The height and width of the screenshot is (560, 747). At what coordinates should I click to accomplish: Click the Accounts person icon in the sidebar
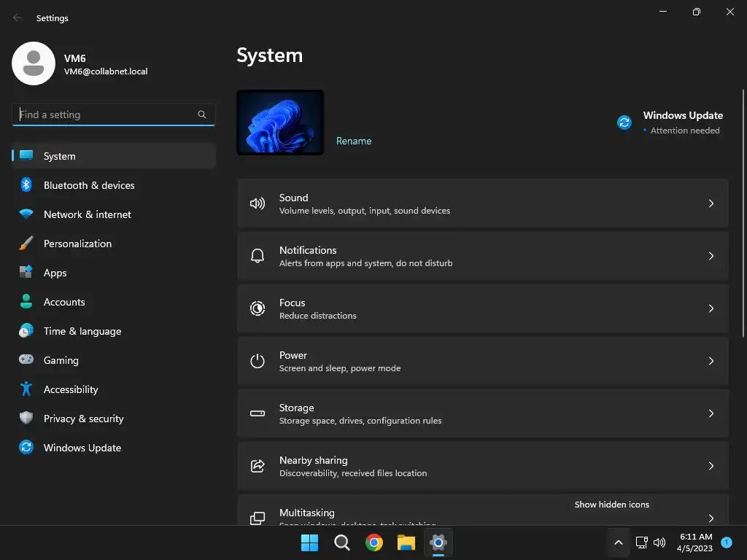click(26, 301)
